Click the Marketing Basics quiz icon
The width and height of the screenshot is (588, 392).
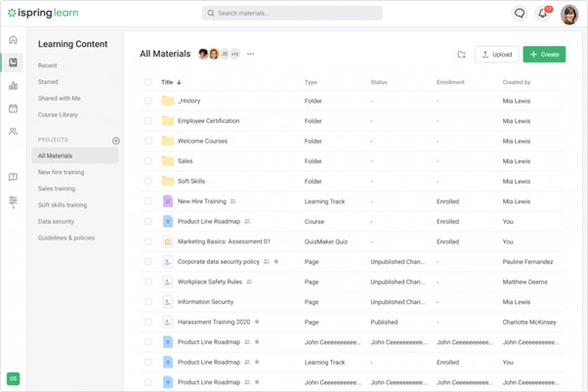[x=168, y=241]
